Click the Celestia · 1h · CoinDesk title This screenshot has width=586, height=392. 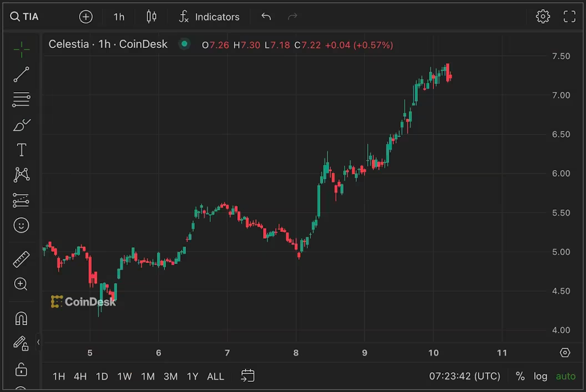click(108, 44)
